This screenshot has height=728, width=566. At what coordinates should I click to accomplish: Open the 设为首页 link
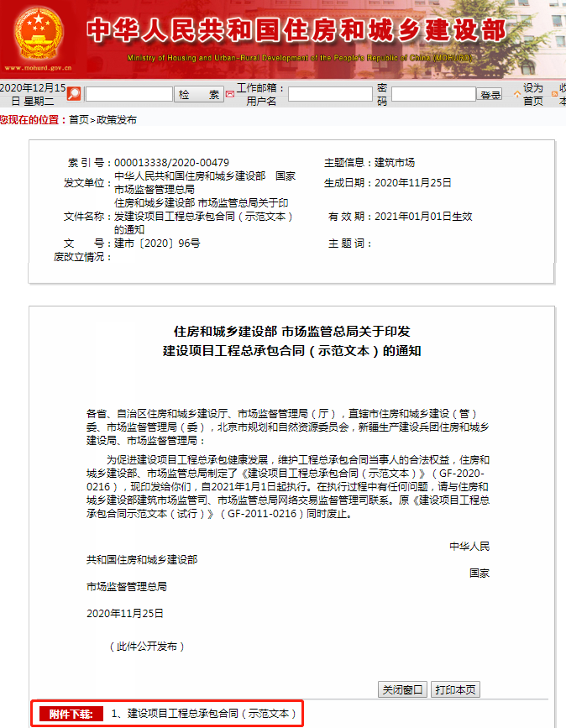(533, 94)
